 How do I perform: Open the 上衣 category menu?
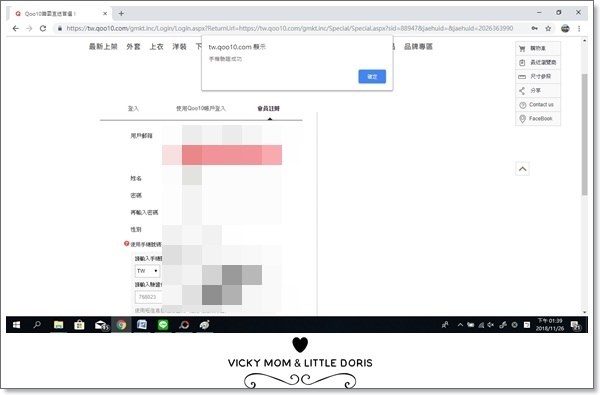[156, 46]
